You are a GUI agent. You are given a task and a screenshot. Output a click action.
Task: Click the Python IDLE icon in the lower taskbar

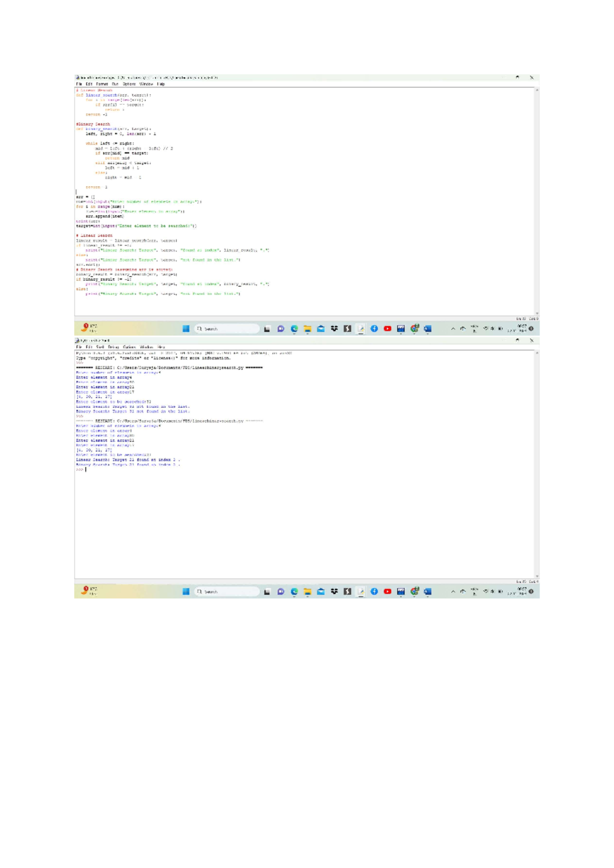(361, 591)
